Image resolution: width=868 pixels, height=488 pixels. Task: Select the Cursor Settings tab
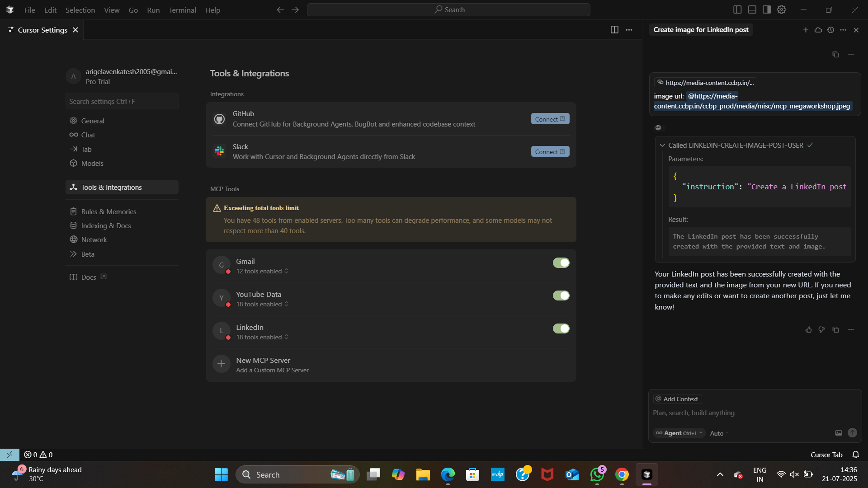pyautogui.click(x=42, y=30)
